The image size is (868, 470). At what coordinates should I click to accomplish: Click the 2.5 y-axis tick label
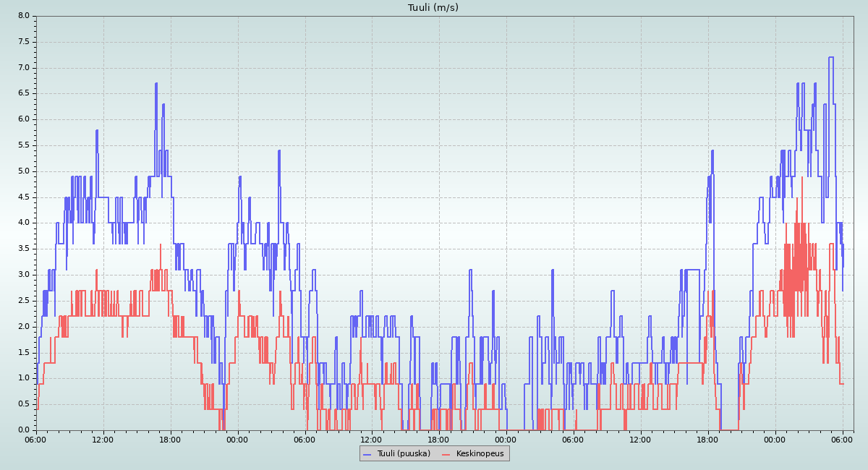(x=23, y=301)
